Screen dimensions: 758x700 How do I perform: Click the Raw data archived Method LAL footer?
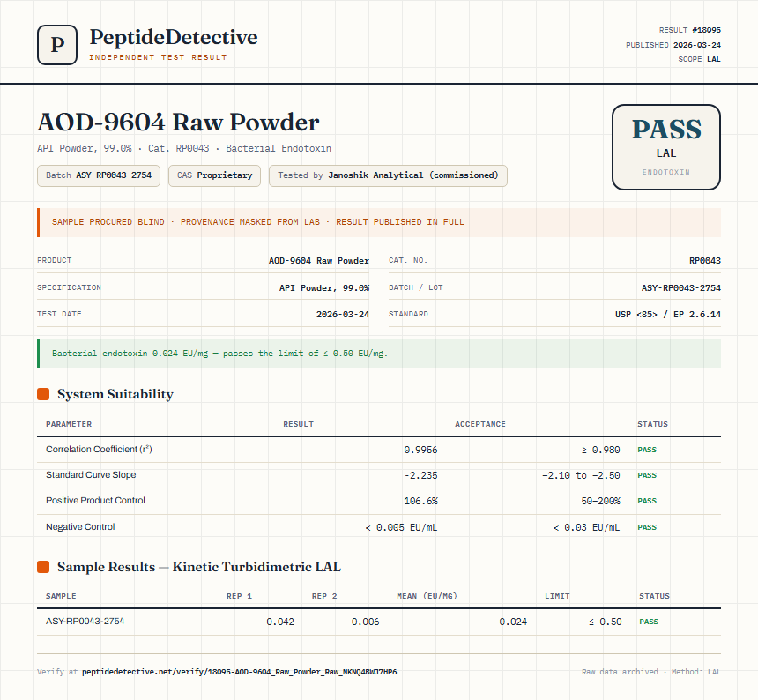click(651, 672)
